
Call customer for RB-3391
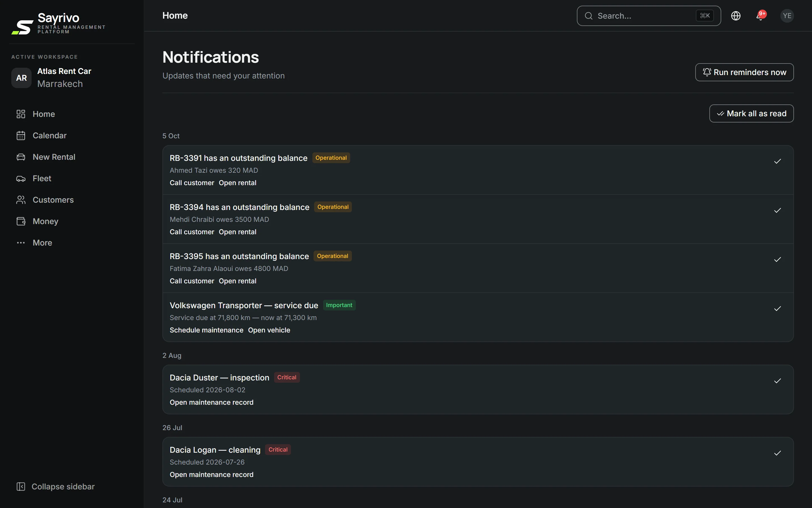point(192,183)
